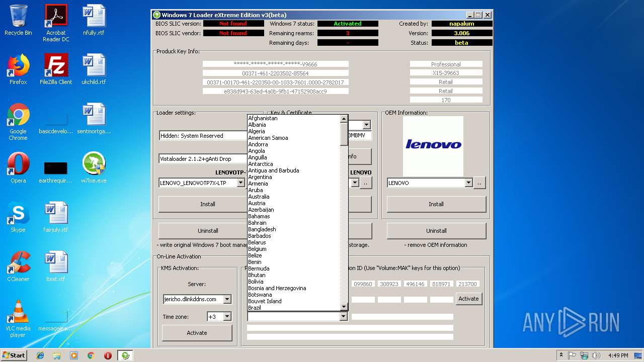Viewport: 644px width, 362px height.
Task: Open the Google Chrome desktop shortcut
Action: (18, 122)
